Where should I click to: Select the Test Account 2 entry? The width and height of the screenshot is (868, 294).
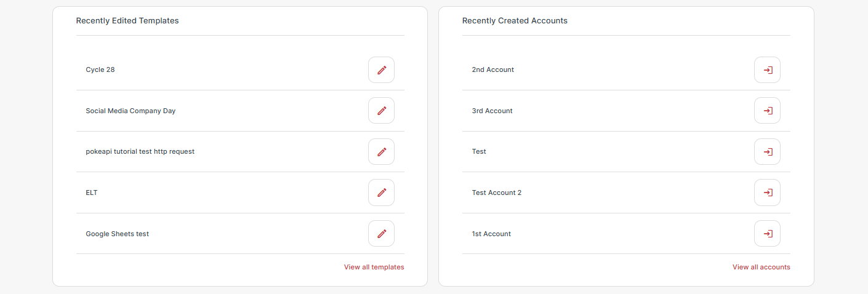coord(496,193)
